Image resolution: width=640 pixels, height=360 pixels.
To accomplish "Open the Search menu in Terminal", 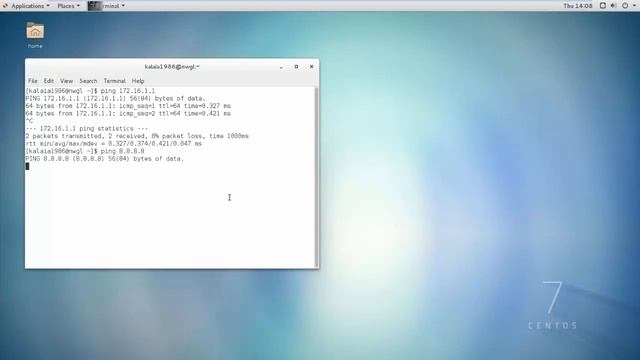I will (88, 81).
